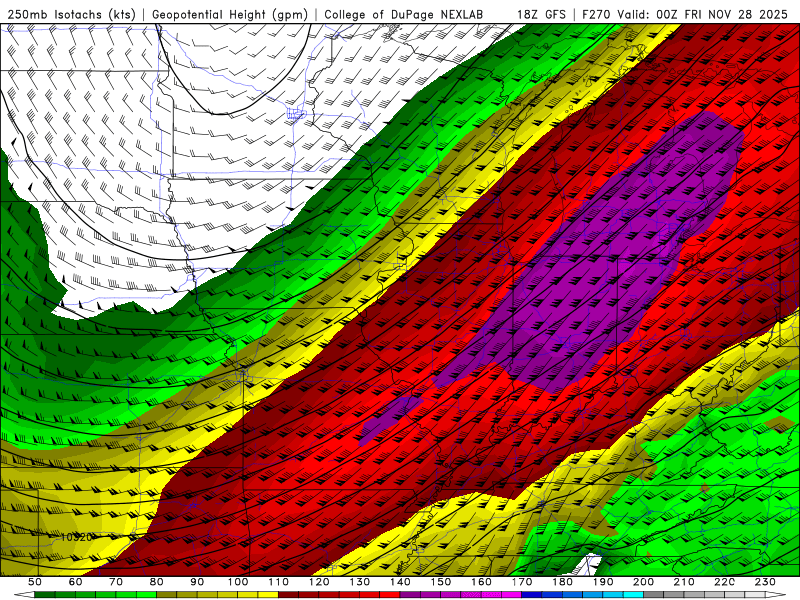Select the cyan swatch just before 200
This screenshot has height=600, width=800.
point(634,595)
